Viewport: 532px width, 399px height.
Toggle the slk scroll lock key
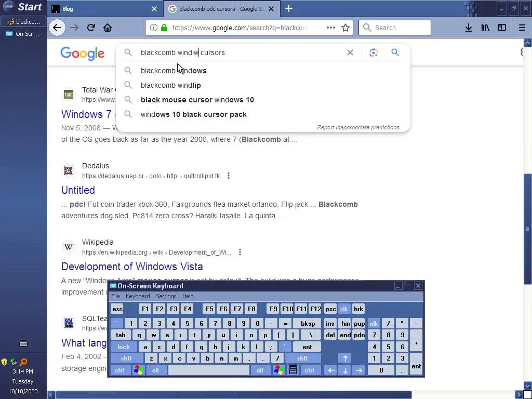click(x=344, y=309)
